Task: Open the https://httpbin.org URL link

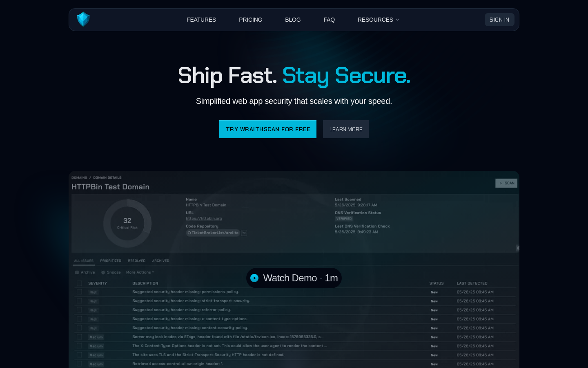Action: point(204,218)
